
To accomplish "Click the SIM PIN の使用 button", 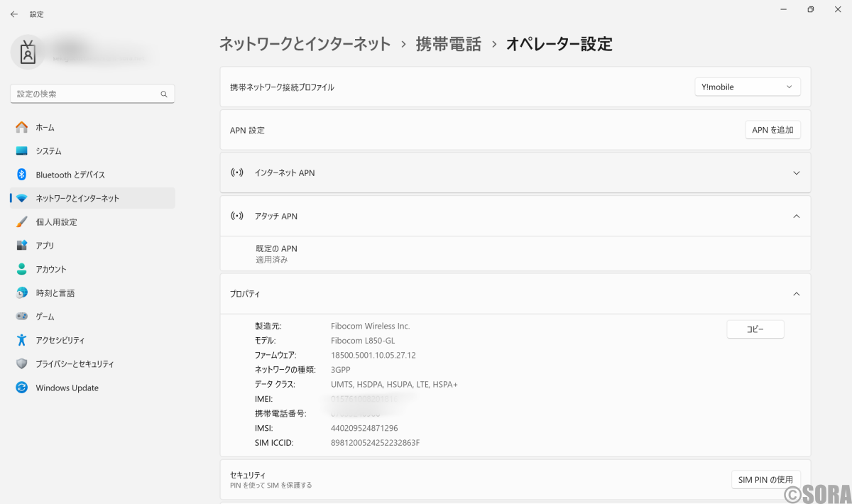I will pyautogui.click(x=765, y=478).
